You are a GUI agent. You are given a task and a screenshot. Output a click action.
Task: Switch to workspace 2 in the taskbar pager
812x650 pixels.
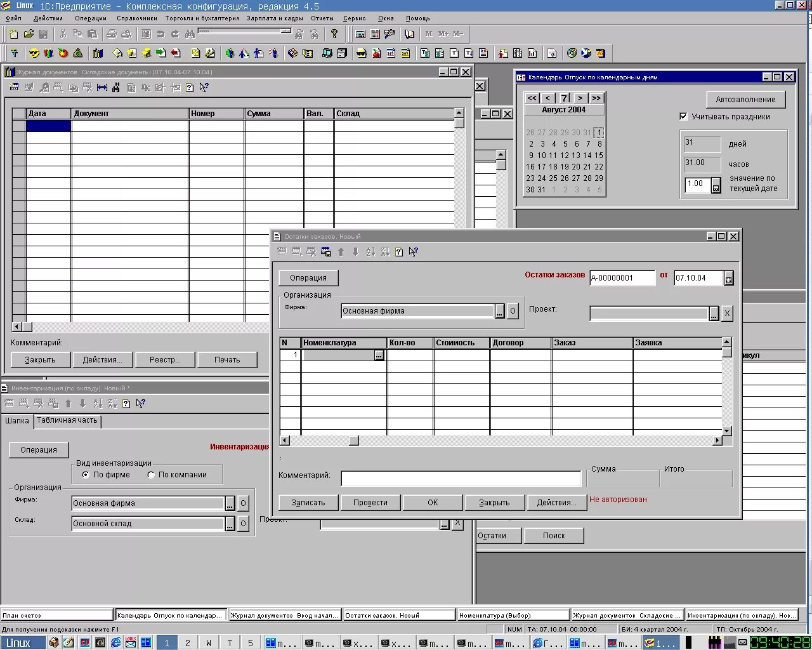tap(188, 643)
